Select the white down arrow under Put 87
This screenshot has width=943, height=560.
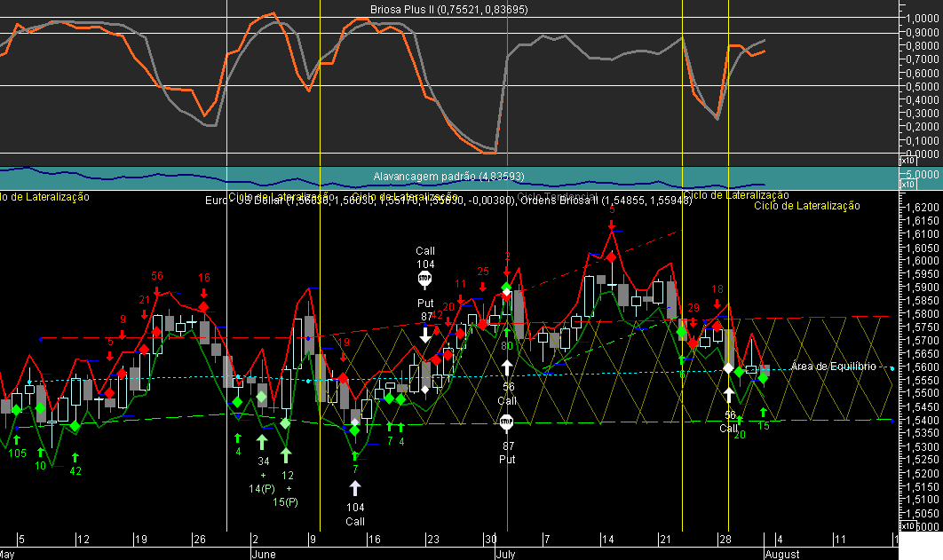pos(425,335)
